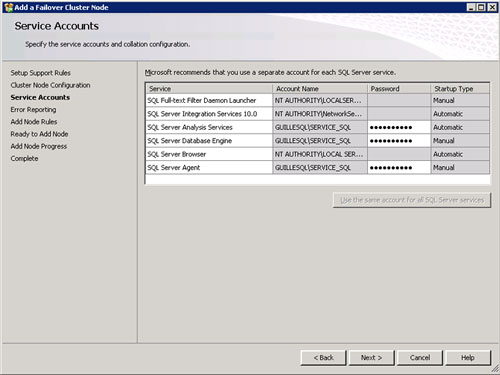Viewport: 500px width, 375px height.
Task: Select SQL Server Agent service row
Action: tap(318, 168)
